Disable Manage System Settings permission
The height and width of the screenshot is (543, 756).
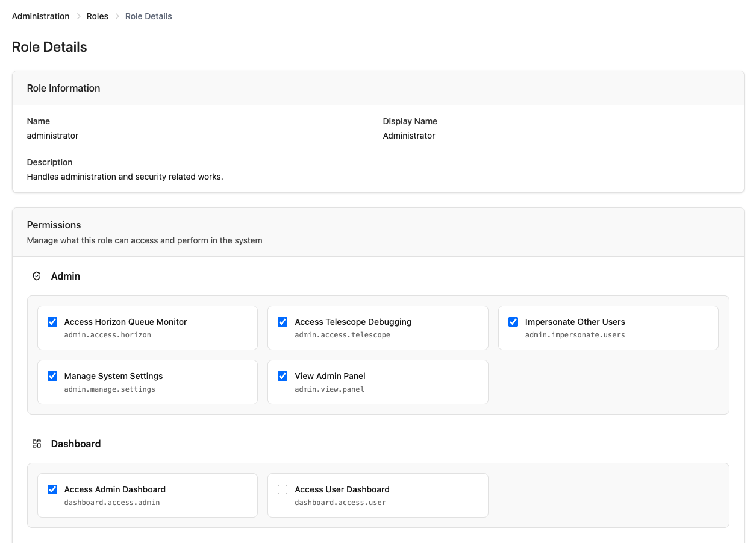pos(52,375)
